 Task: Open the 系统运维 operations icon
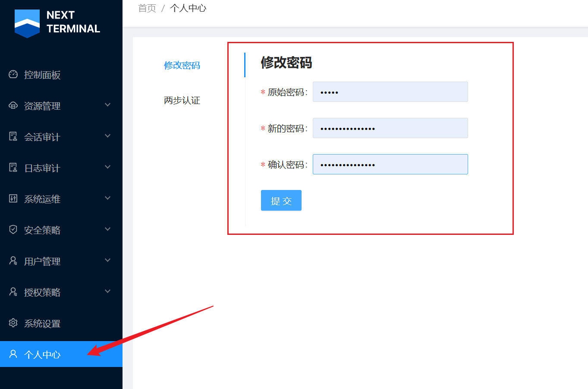(x=13, y=199)
